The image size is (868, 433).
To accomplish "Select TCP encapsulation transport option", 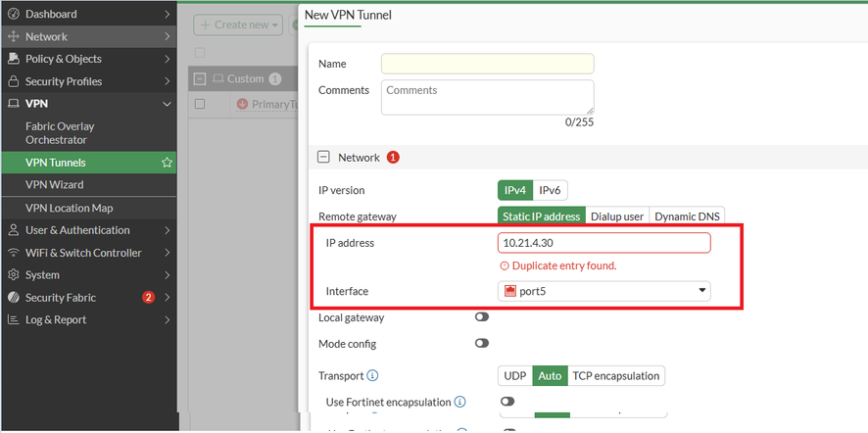I will tap(616, 375).
